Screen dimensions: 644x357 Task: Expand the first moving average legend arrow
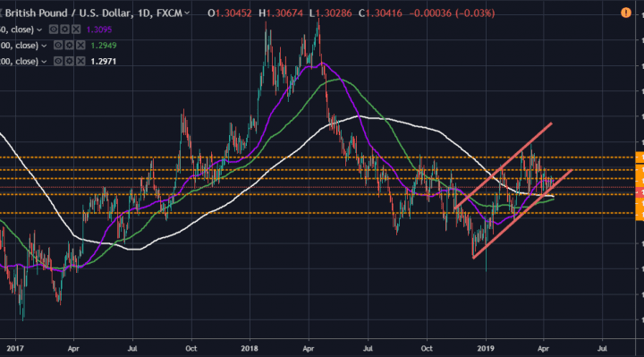pyautogui.click(x=39, y=30)
